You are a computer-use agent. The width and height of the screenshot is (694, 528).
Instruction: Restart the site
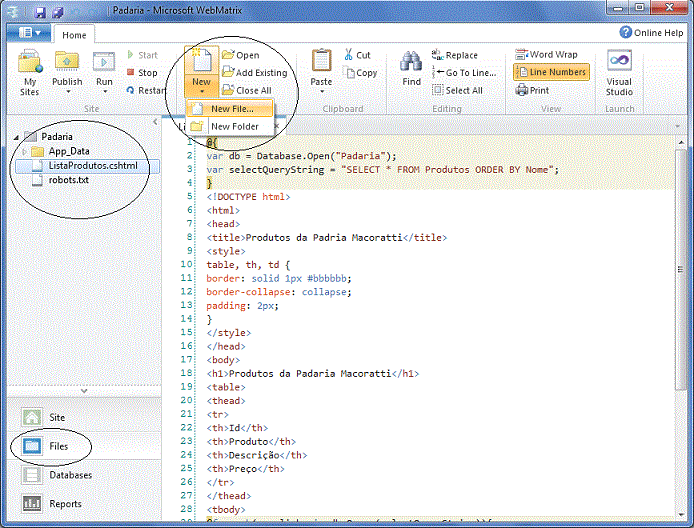tap(146, 90)
